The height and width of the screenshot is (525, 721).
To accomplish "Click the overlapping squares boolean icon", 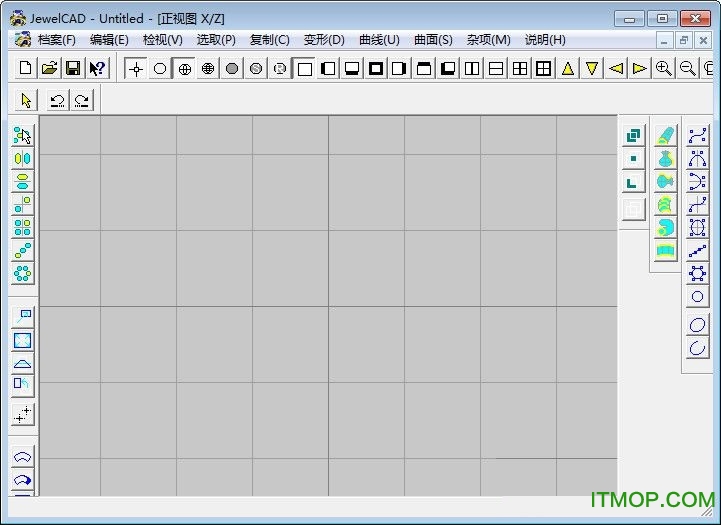I will click(634, 136).
